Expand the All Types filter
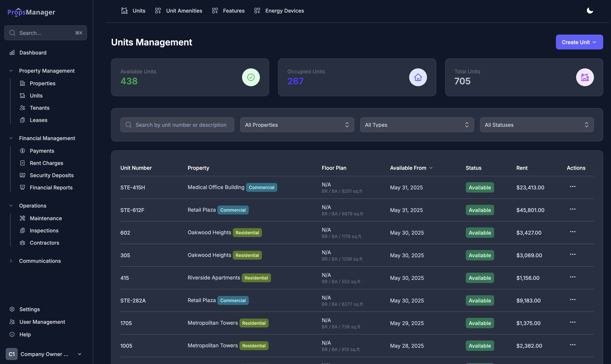611x364 pixels. [x=417, y=125]
